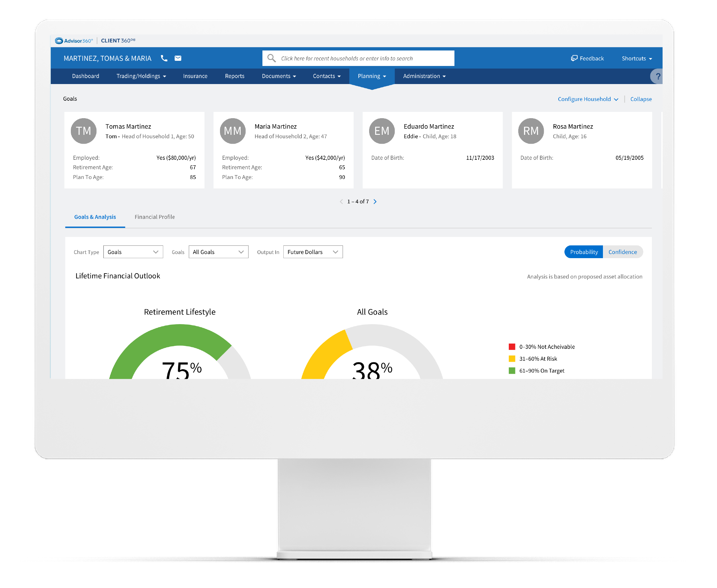Switch analysis view to Confidence
The image size is (717, 588).
(x=623, y=252)
